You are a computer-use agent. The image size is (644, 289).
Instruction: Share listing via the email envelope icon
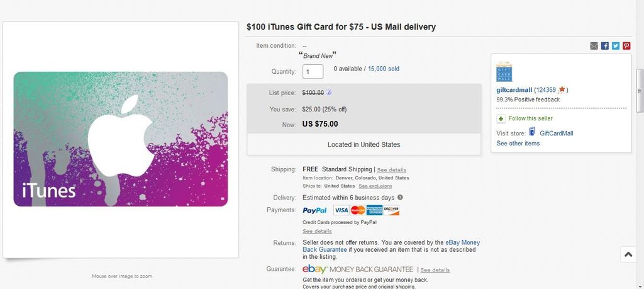[594, 46]
